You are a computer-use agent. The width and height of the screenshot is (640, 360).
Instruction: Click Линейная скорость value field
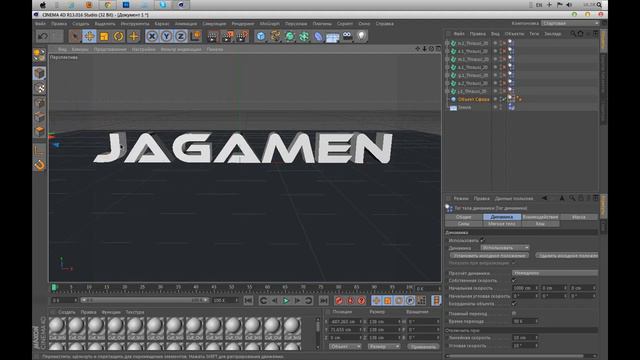pos(524,338)
